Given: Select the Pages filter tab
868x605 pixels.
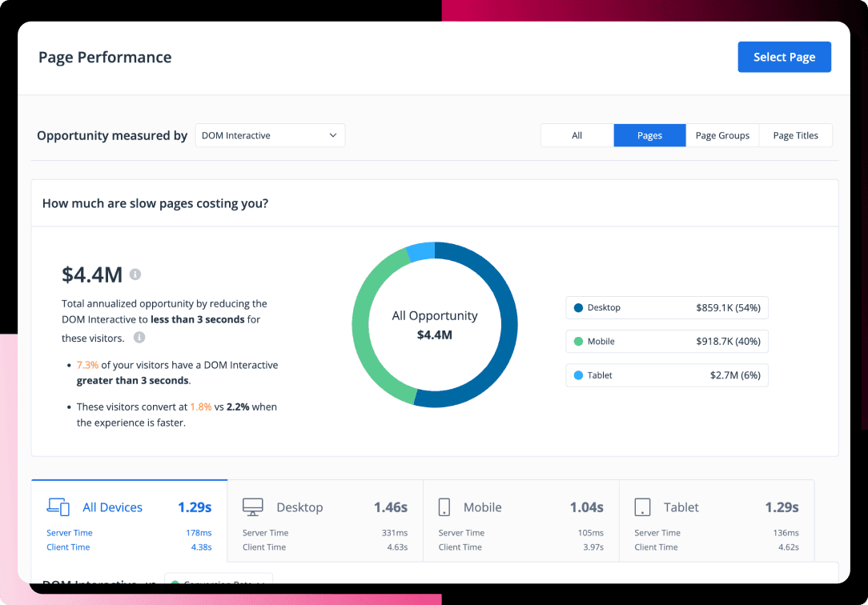Looking at the screenshot, I should (x=649, y=135).
